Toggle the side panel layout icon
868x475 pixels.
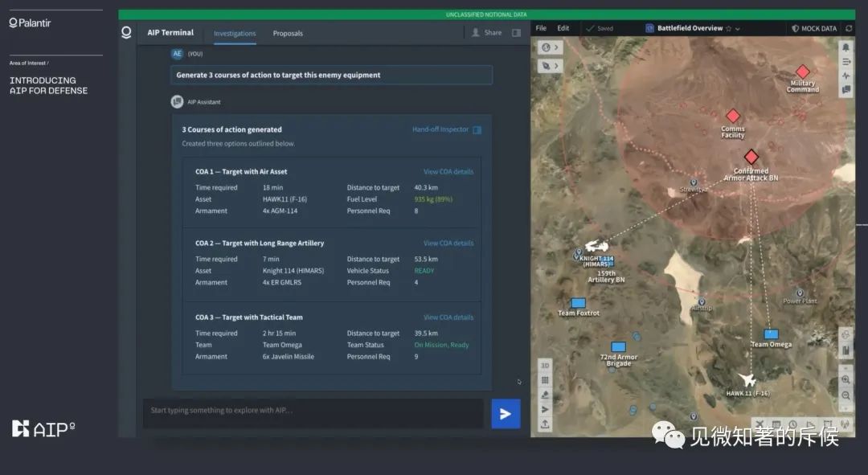tap(517, 33)
